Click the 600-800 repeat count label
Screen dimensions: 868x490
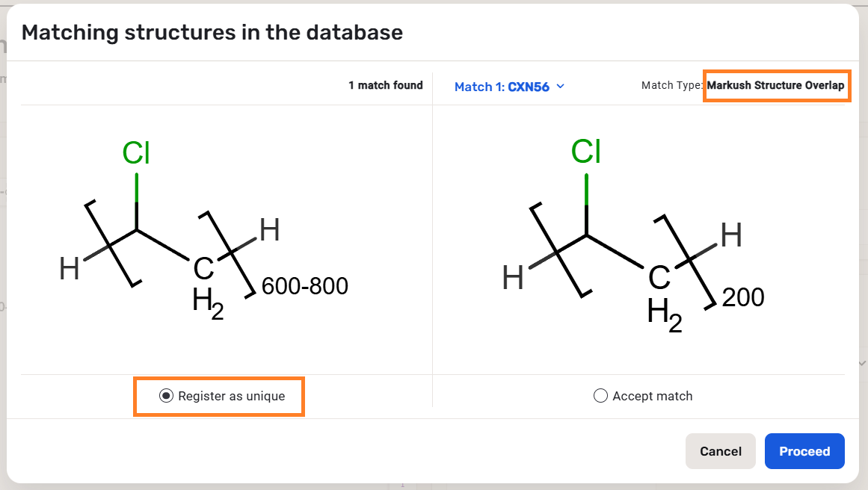pos(304,286)
